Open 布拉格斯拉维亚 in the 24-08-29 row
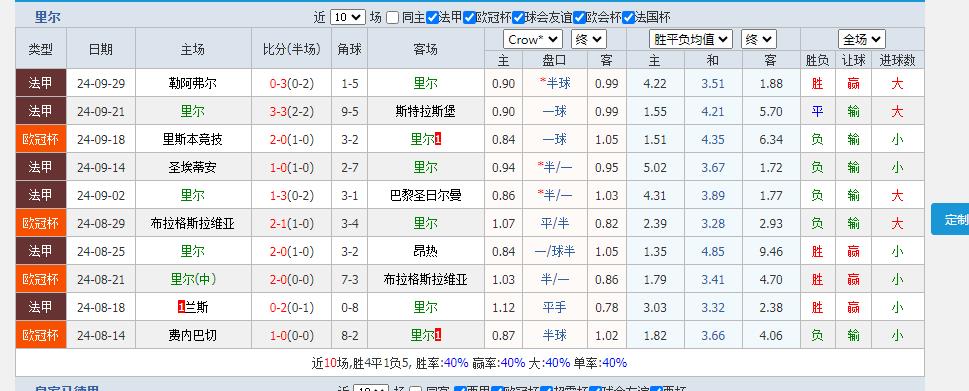The image size is (969, 391). coord(193,224)
